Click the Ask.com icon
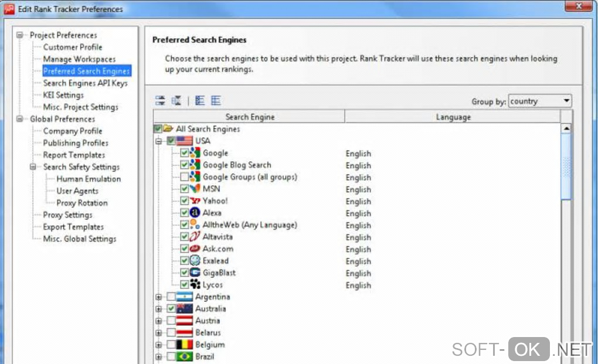Viewport: 598px width, 364px height. pyautogui.click(x=195, y=249)
